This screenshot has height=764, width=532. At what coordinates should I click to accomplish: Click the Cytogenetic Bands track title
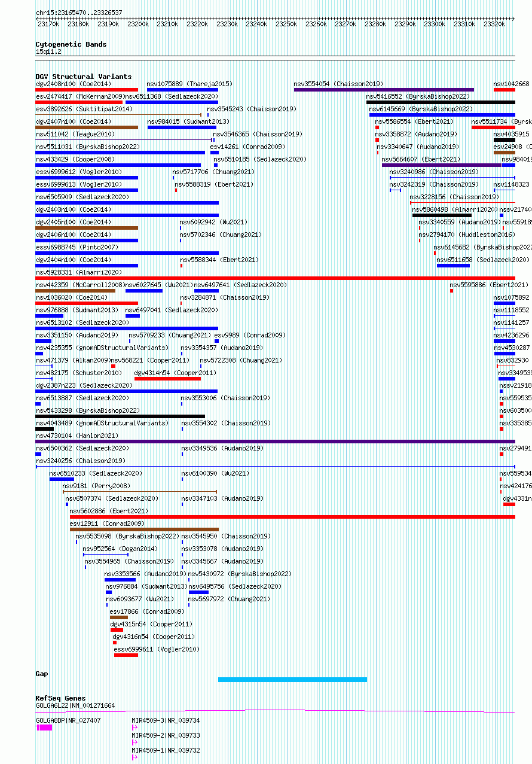pyautogui.click(x=71, y=44)
